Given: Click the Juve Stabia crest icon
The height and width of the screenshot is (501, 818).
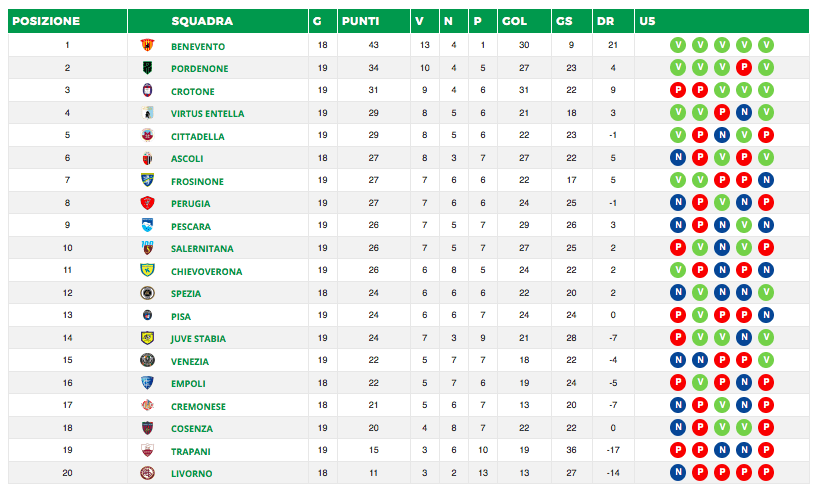Looking at the screenshot, I should (148, 338).
